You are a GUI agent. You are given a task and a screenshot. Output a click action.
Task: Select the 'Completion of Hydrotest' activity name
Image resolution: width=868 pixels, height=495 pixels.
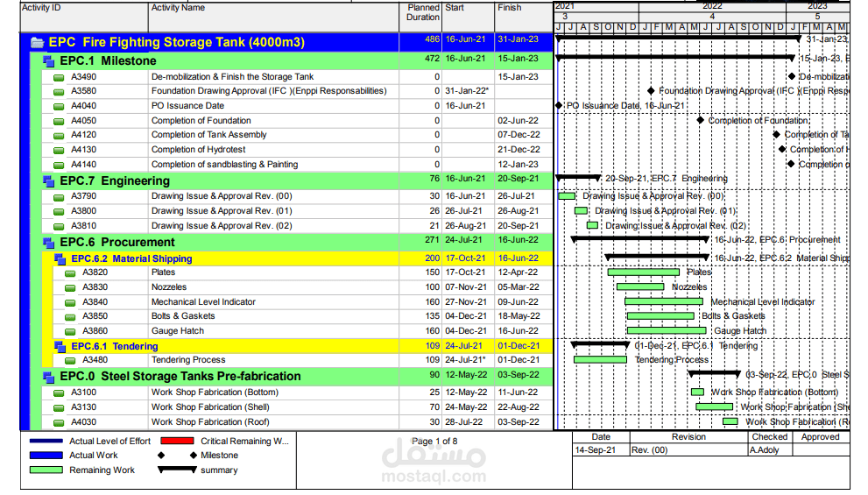tap(198, 150)
